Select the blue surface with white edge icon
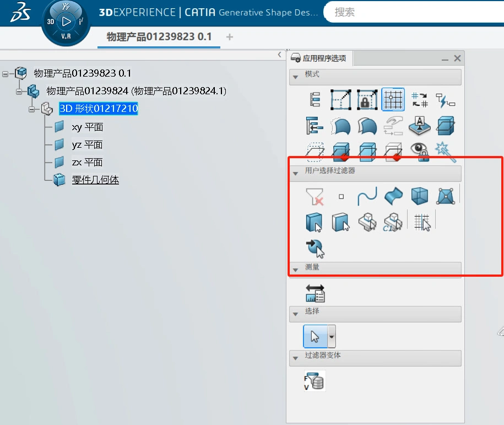Viewport: 504px width, 425px height. [367, 126]
